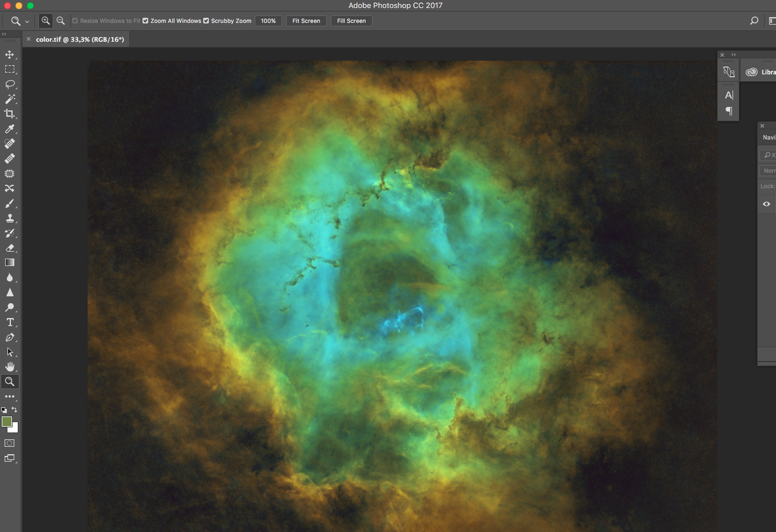
Task: Expand the collapsed panel dock
Action: click(734, 55)
